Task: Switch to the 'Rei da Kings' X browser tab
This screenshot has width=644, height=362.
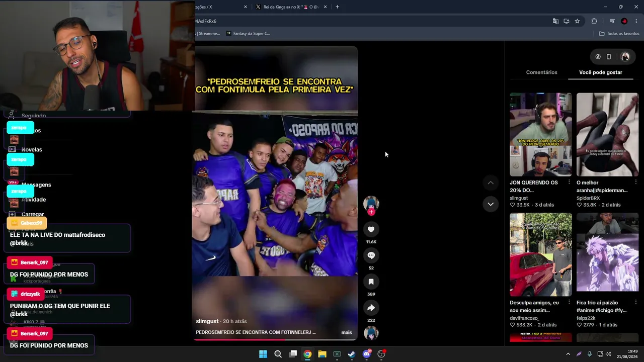Action: tap(291, 7)
